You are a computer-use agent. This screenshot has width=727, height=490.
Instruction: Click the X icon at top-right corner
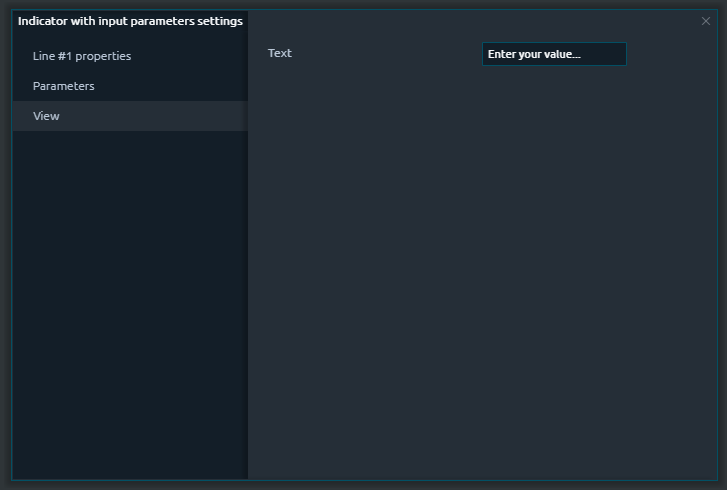706,21
